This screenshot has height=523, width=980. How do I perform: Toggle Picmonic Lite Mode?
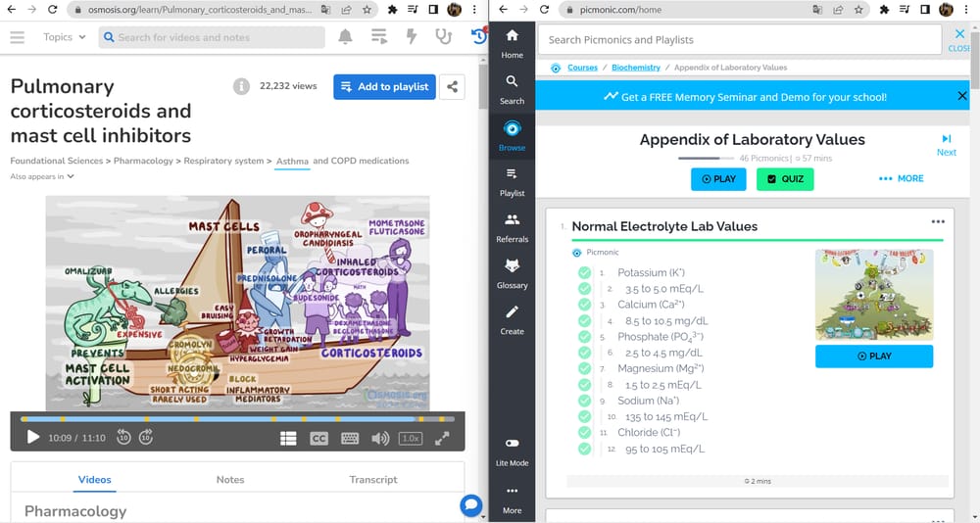512,452
